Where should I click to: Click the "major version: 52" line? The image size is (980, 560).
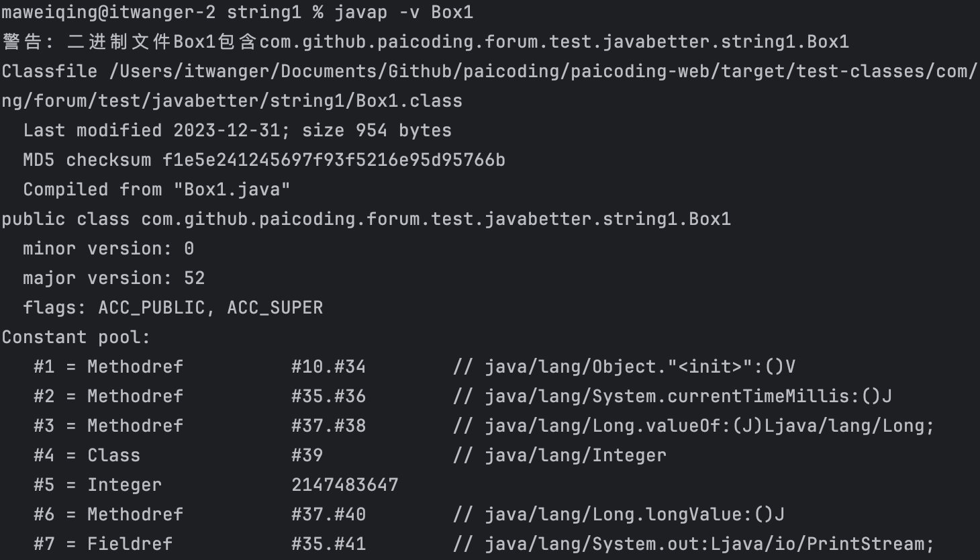point(113,278)
